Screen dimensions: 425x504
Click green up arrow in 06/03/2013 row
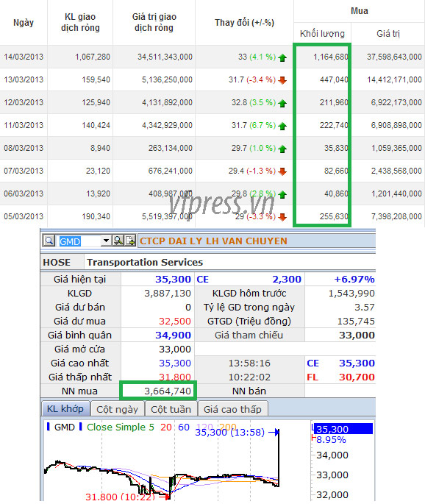[282, 195]
